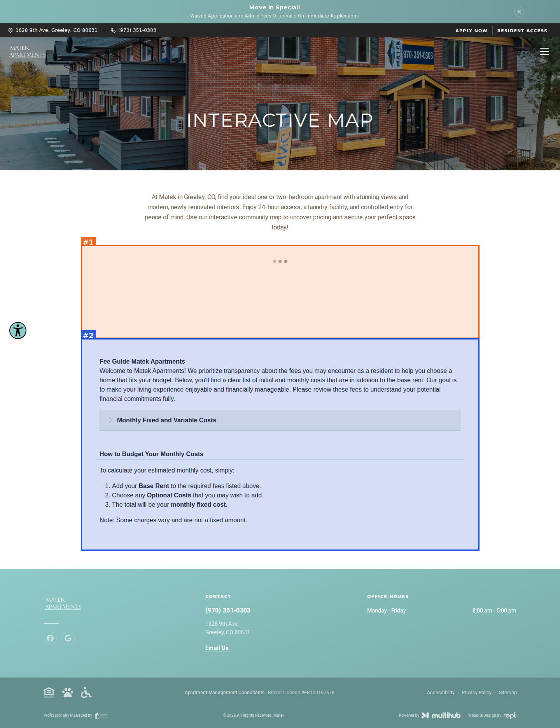Click Broker License #ER100107678 text
Viewport: 560px width, 728px height.
(301, 693)
